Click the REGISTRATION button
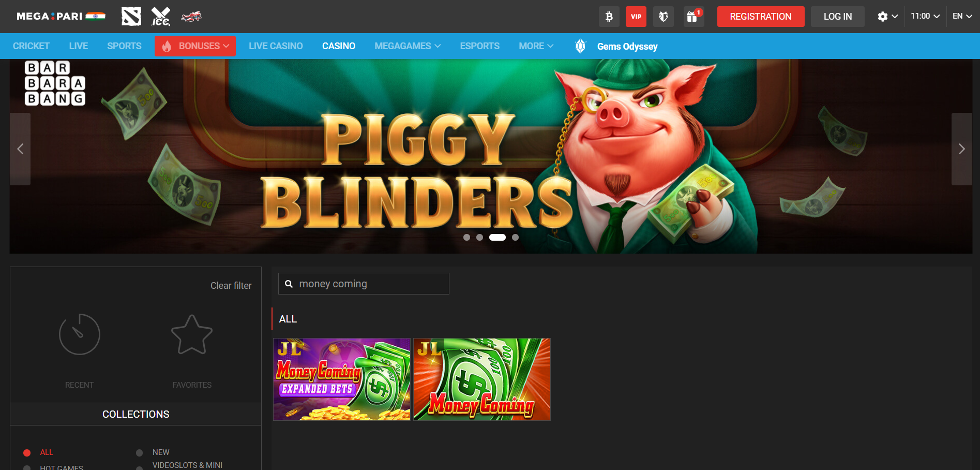This screenshot has height=470, width=980. [760, 17]
